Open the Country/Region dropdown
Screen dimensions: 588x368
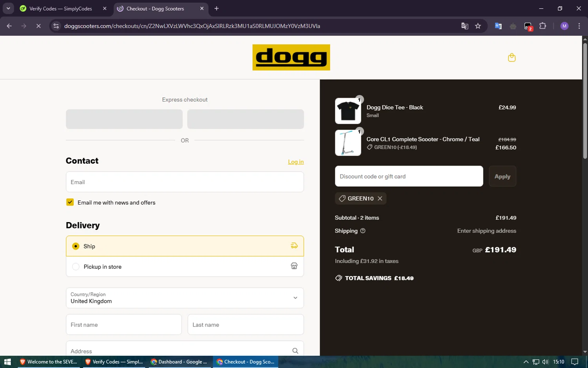(185, 298)
